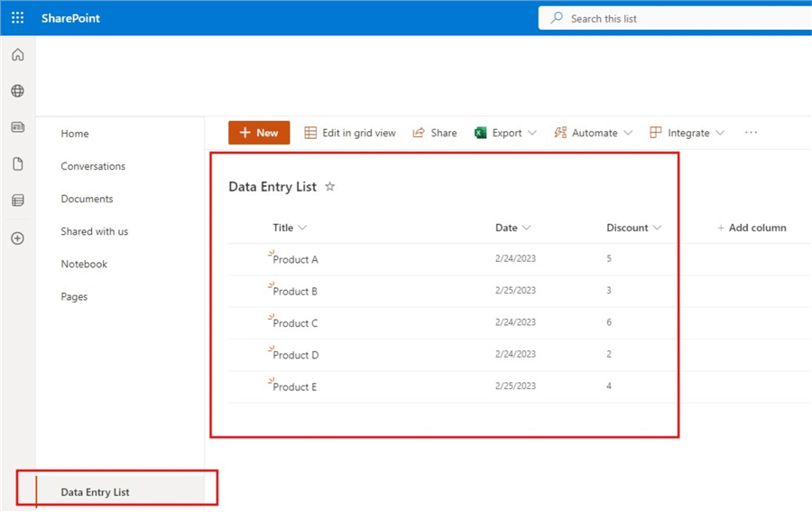Open the more options ellipsis

(751, 133)
